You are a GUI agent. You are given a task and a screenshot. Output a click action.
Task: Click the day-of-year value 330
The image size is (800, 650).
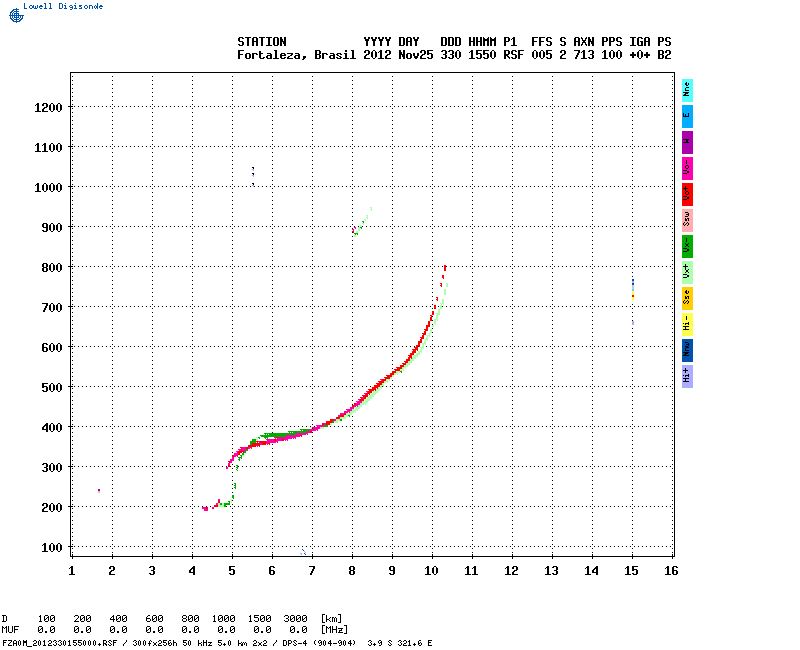pos(451,55)
